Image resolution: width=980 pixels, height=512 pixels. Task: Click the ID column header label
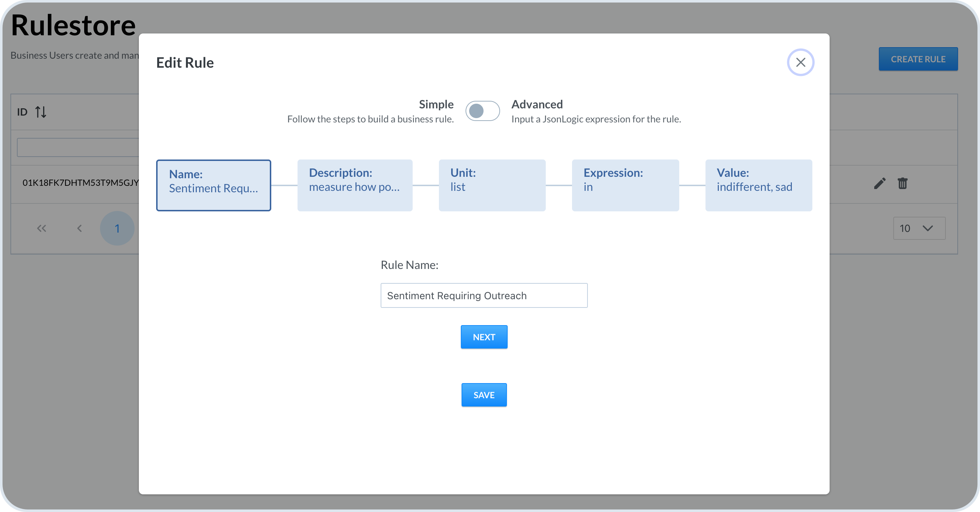point(22,112)
